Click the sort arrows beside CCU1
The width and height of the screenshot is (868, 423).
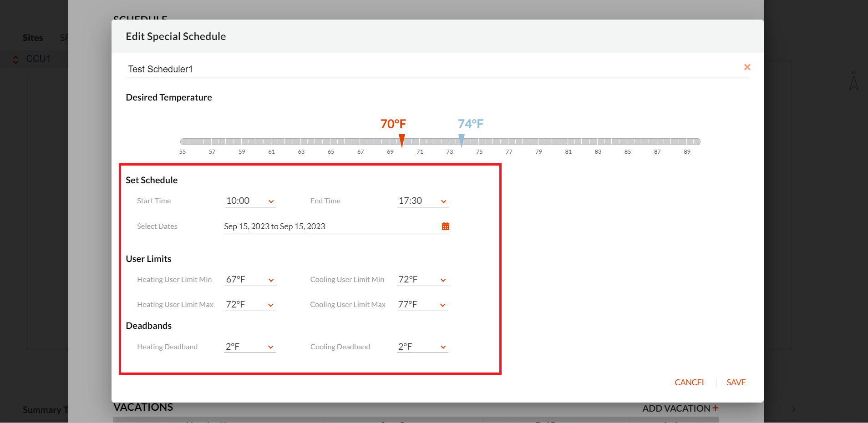15,59
